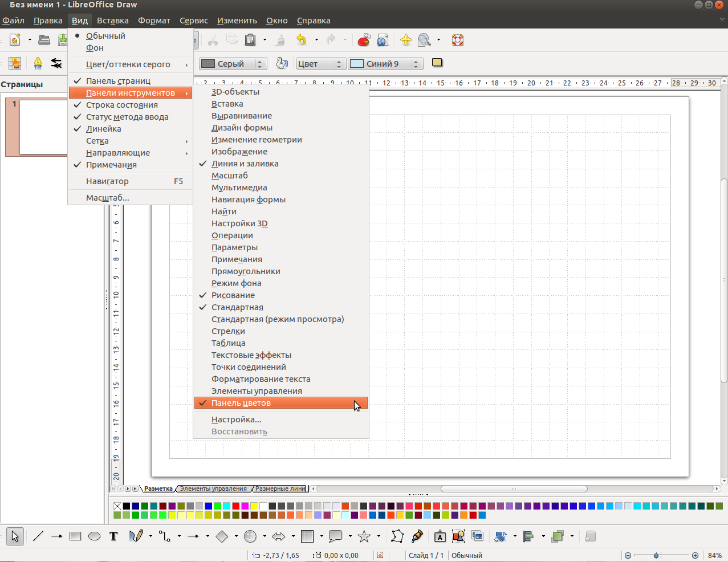Toggle the Glue Points icon
The image size is (728, 562).
click(417, 536)
